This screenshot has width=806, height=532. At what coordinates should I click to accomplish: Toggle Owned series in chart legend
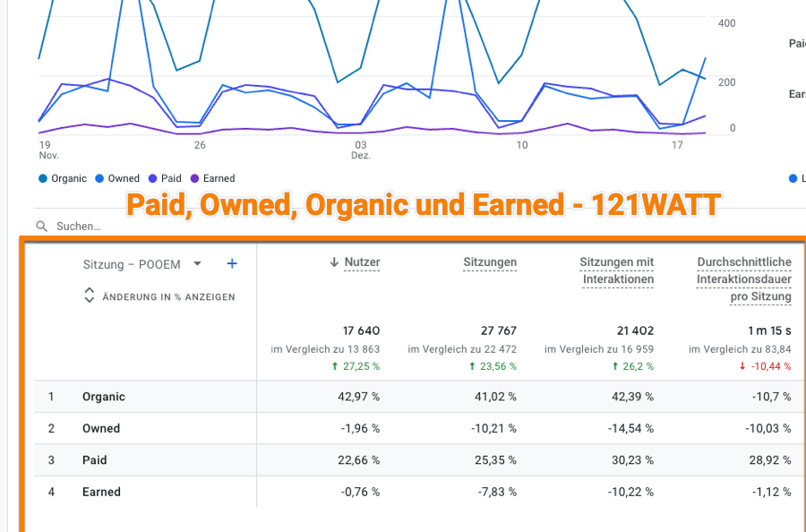[117, 178]
